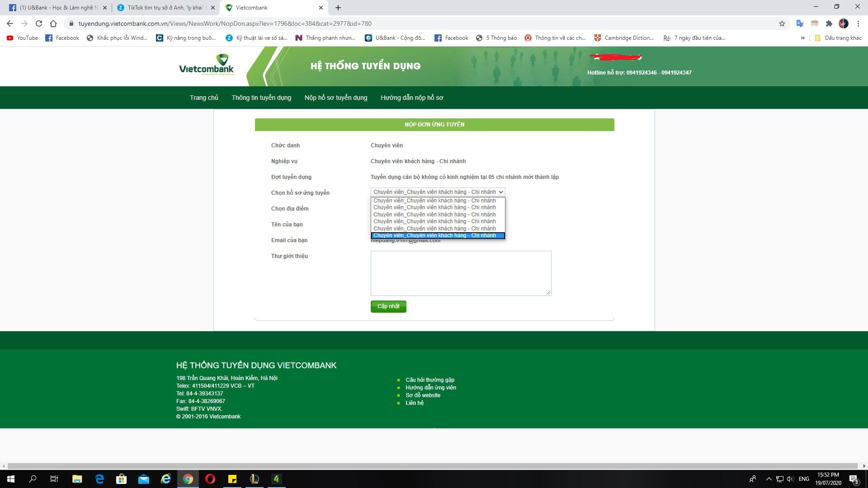868x488 pixels.
Task: Launch Microsoft Edge from taskbar
Action: tap(99, 479)
